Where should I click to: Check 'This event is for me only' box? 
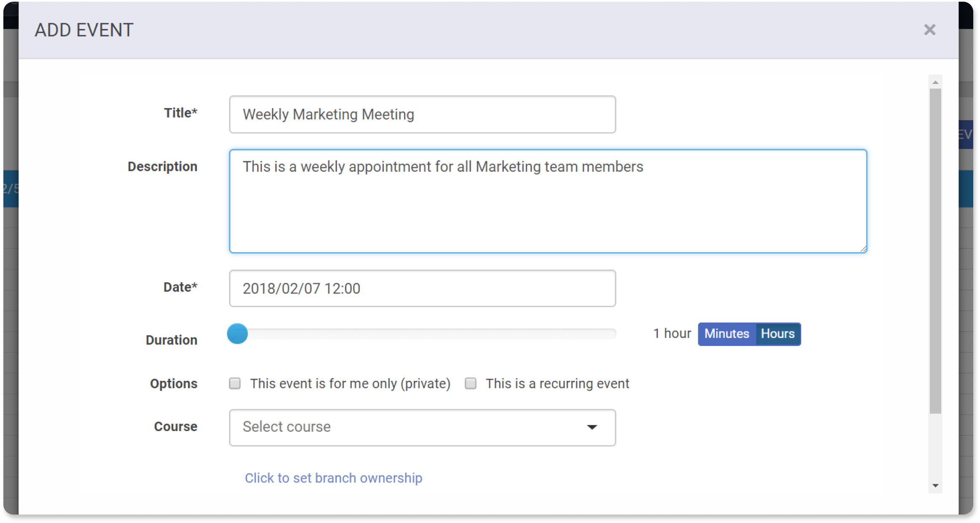pos(235,383)
